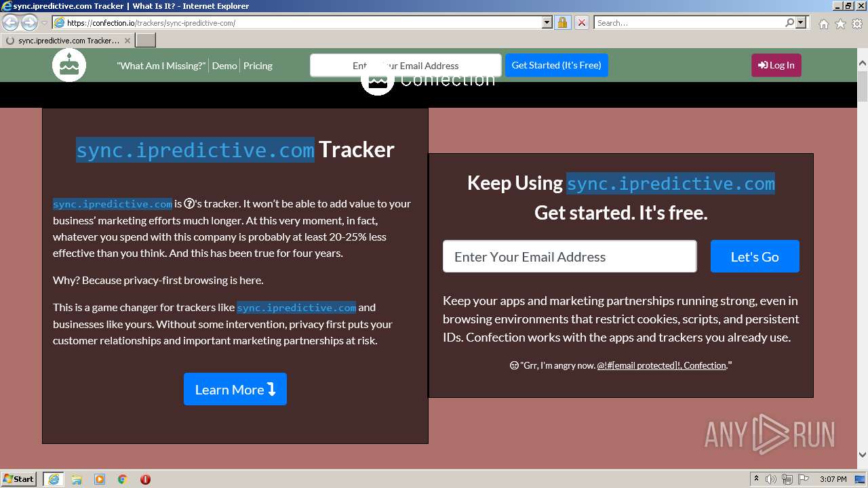The height and width of the screenshot is (488, 868).
Task: Open the Home icon in IE toolbar
Action: point(823,24)
